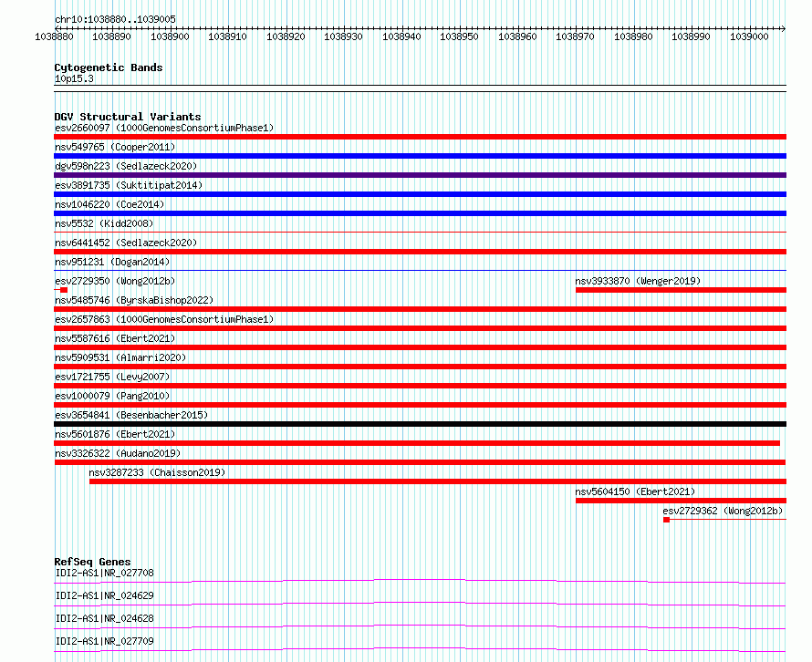Screen dimensions: 812x662
Task: Select ruler tick labeled 1038940
Action: point(401,36)
